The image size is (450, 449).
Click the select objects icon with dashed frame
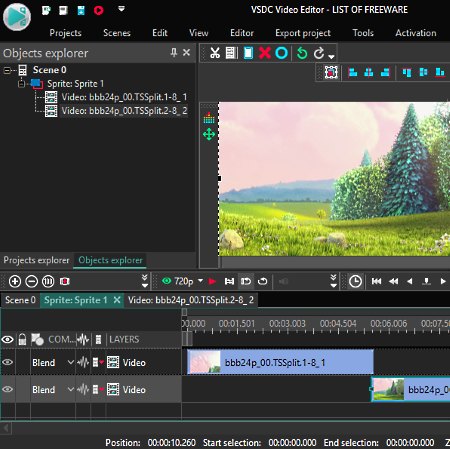(x=331, y=72)
